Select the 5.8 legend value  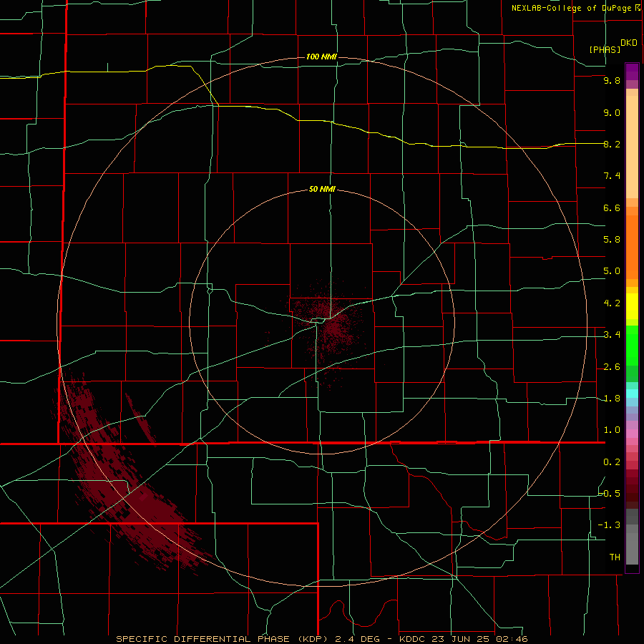tap(612, 240)
